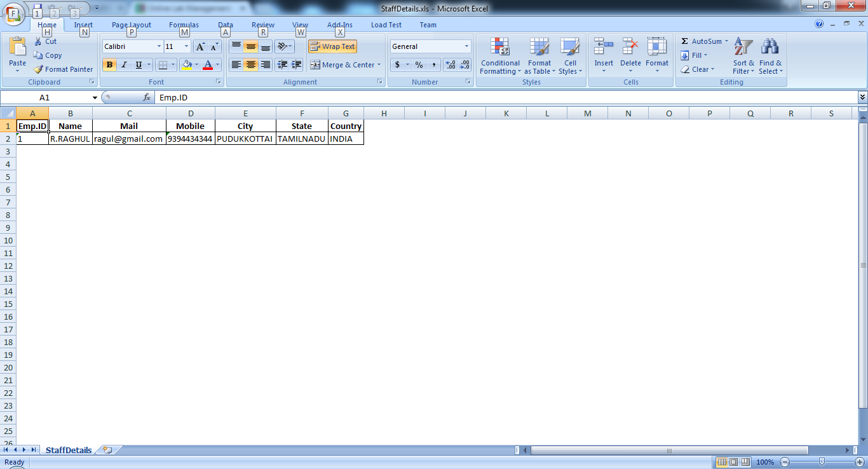Screen dimensions: 868x469
Task: Open the Merge & Center dropdown arrow
Action: point(379,65)
